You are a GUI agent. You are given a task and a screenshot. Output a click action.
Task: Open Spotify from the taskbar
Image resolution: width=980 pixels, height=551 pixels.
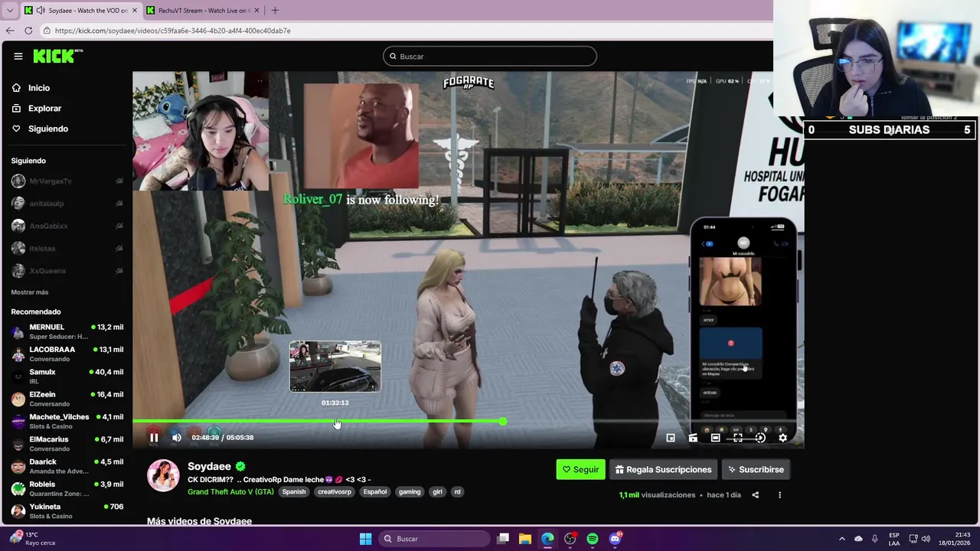coord(593,540)
